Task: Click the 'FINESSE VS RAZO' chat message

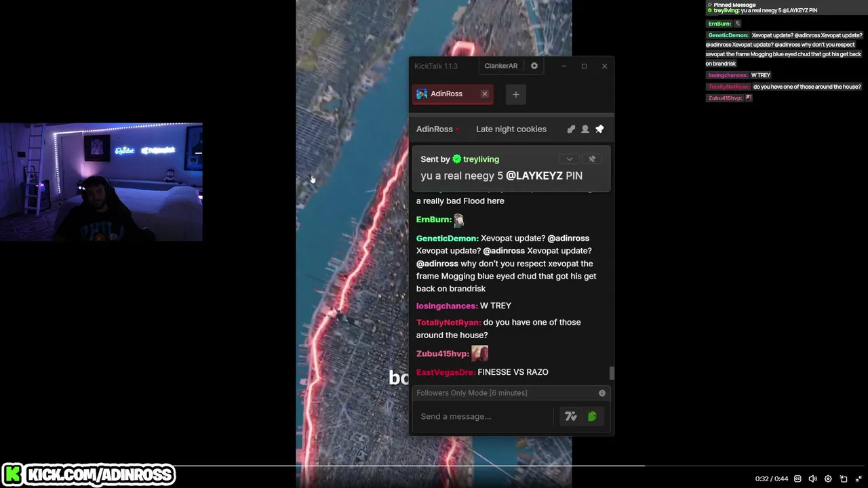Action: pos(513,372)
